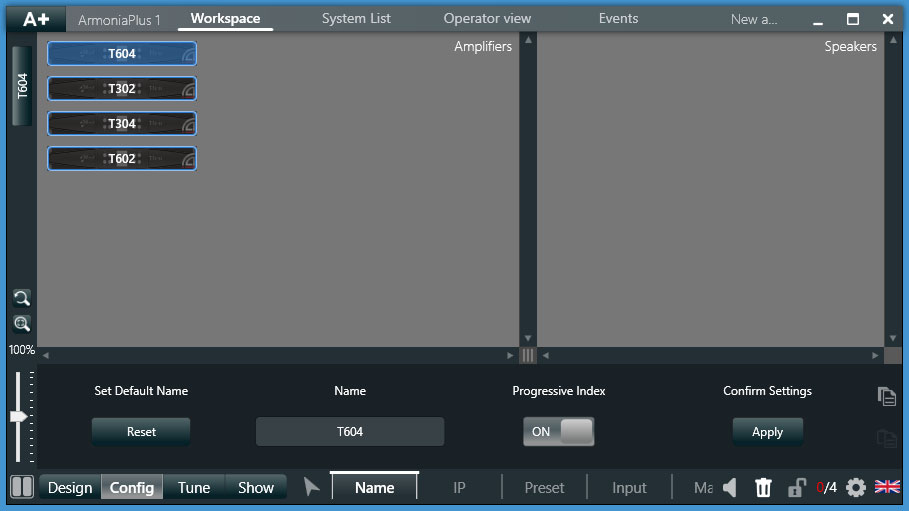Open the Operator view tab

tap(487, 19)
